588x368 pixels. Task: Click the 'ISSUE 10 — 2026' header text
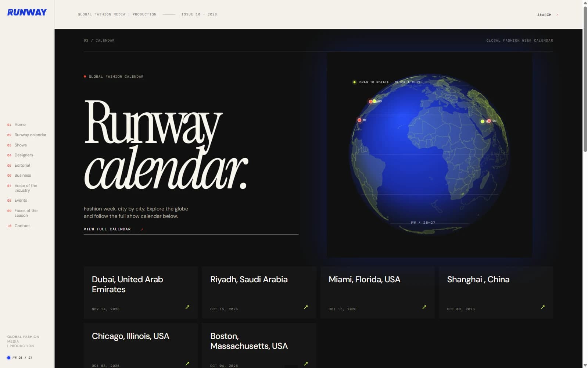click(199, 14)
